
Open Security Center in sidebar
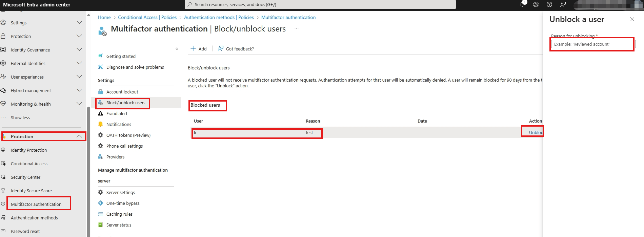25,177
